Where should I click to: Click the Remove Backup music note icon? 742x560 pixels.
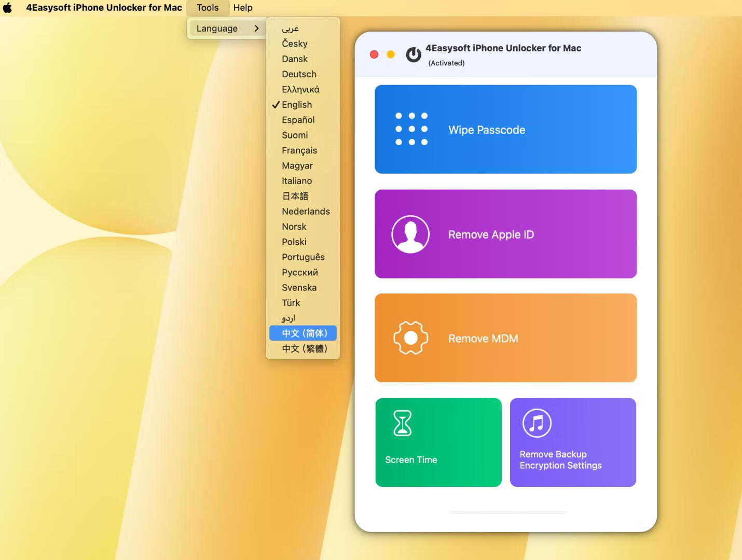(x=537, y=423)
